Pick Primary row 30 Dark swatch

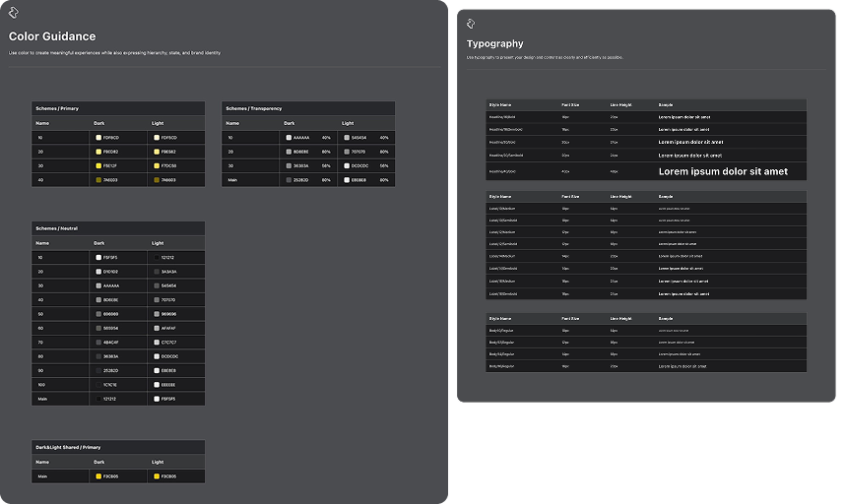[x=98, y=165]
